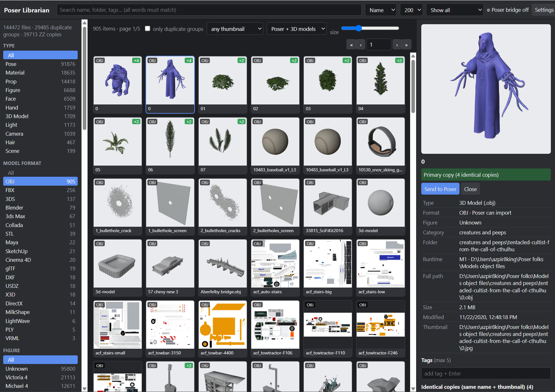This screenshot has width=555, height=392.
Task: Open the Name sort dropdown
Action: coord(381,10)
